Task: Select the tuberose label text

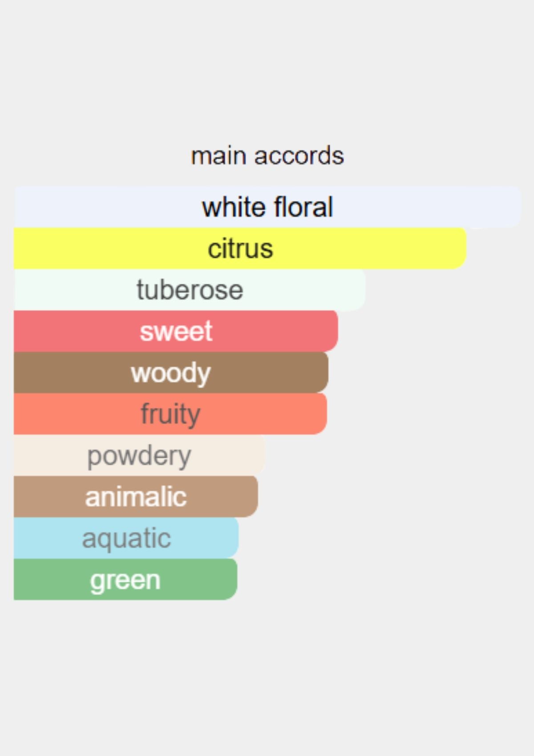Action: tap(190, 290)
